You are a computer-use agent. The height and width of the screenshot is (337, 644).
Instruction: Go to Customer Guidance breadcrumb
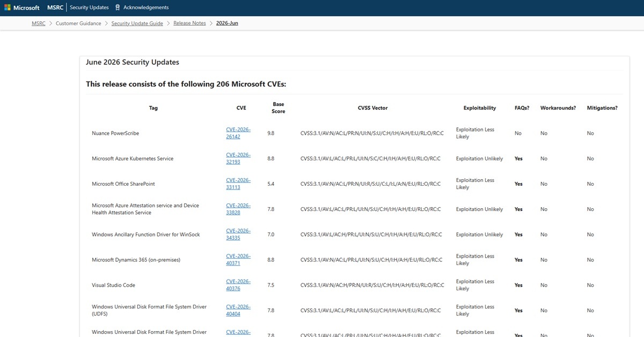click(78, 23)
